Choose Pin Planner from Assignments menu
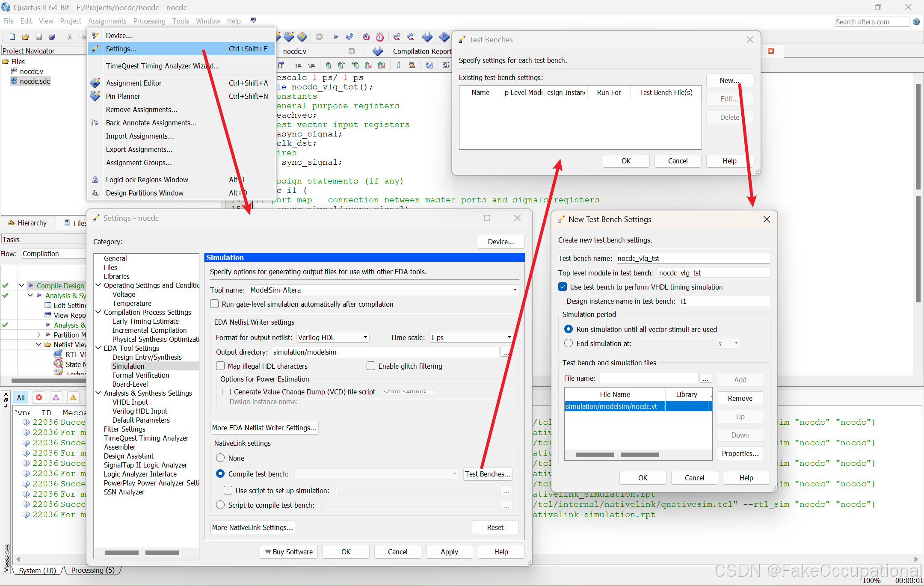The height and width of the screenshot is (586, 924). click(123, 96)
